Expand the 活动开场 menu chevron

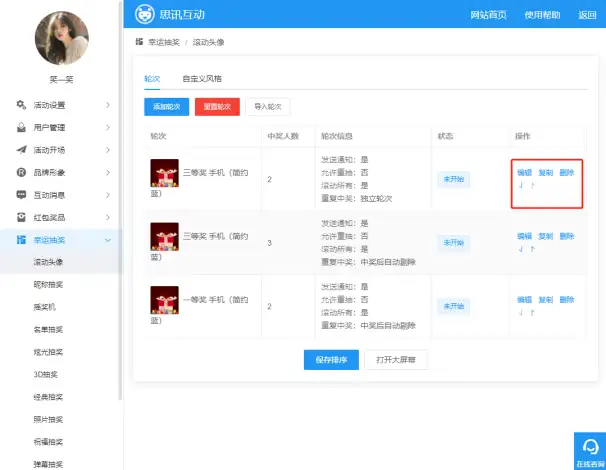pyautogui.click(x=108, y=150)
